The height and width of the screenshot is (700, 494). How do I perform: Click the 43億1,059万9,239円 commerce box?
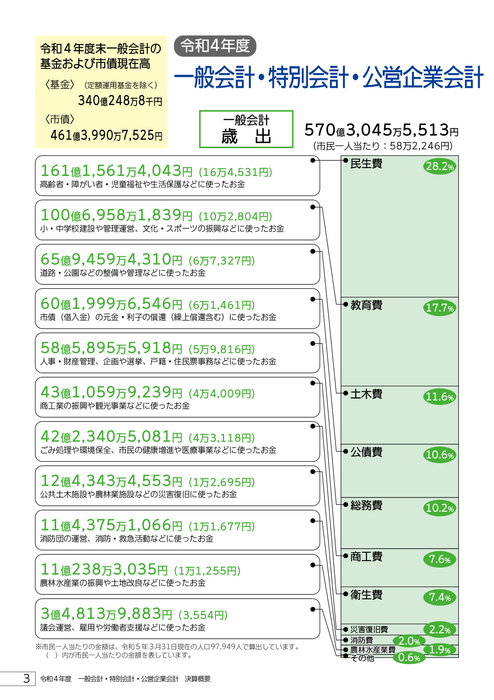[x=178, y=397]
